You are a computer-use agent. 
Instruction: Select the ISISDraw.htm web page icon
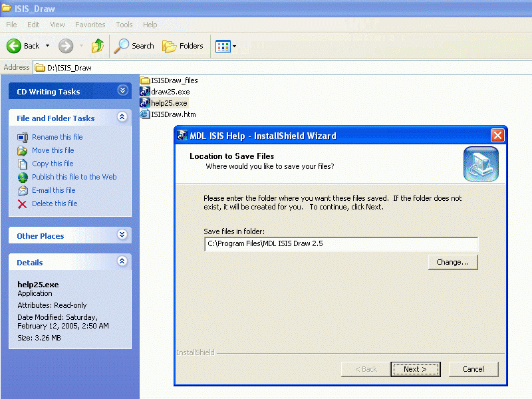tap(145, 114)
